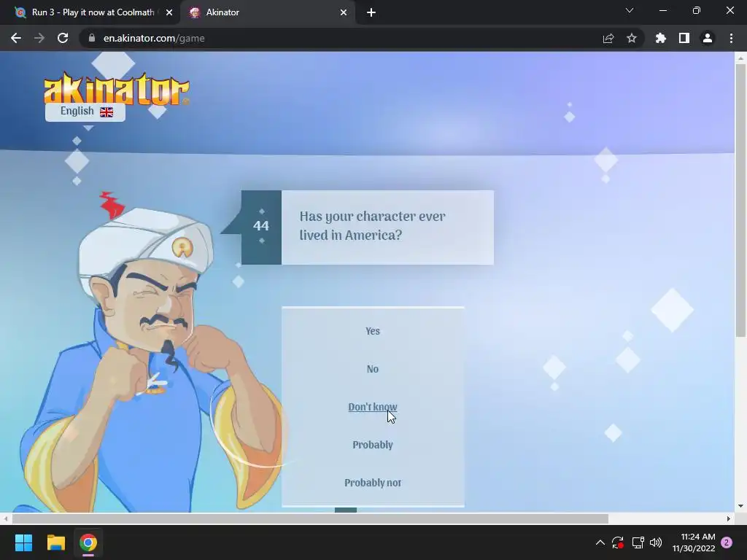Image resolution: width=747 pixels, height=560 pixels.
Task: Click scroll right arrow on scrollbar
Action: [729, 518]
